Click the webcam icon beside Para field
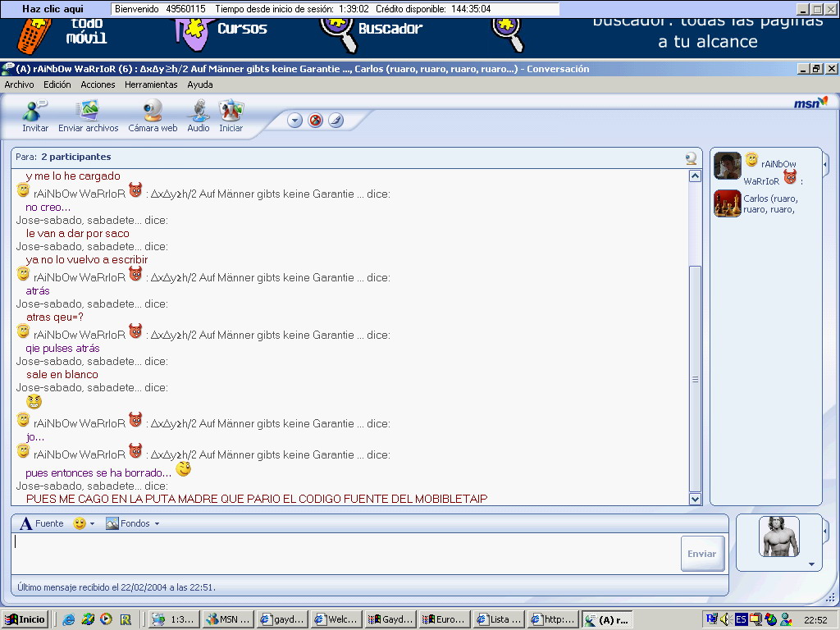The image size is (840, 630). click(x=691, y=157)
